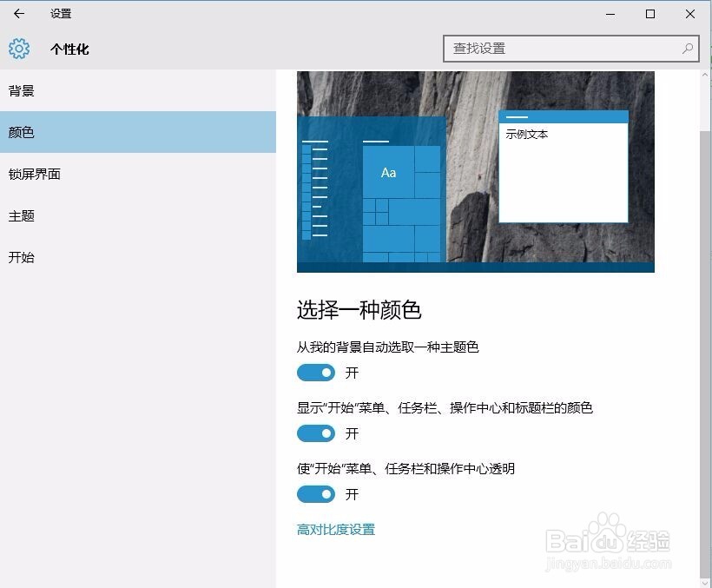Toggle showing color on Start, taskbar and title bar
Screen dimensions: 712x588
click(315, 433)
